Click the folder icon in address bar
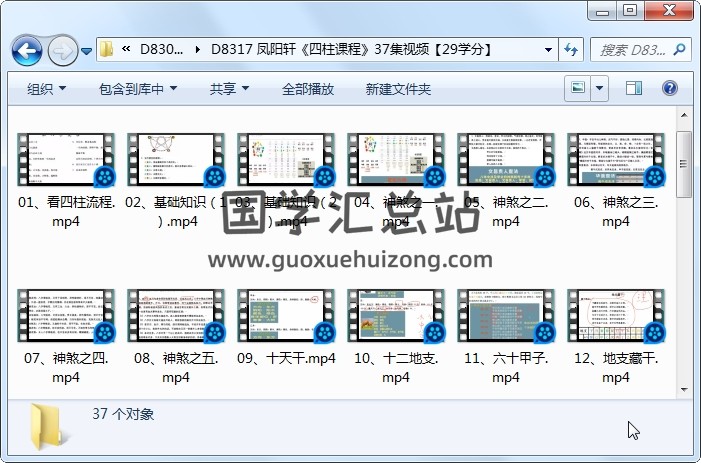701x463 pixels. click(107, 49)
